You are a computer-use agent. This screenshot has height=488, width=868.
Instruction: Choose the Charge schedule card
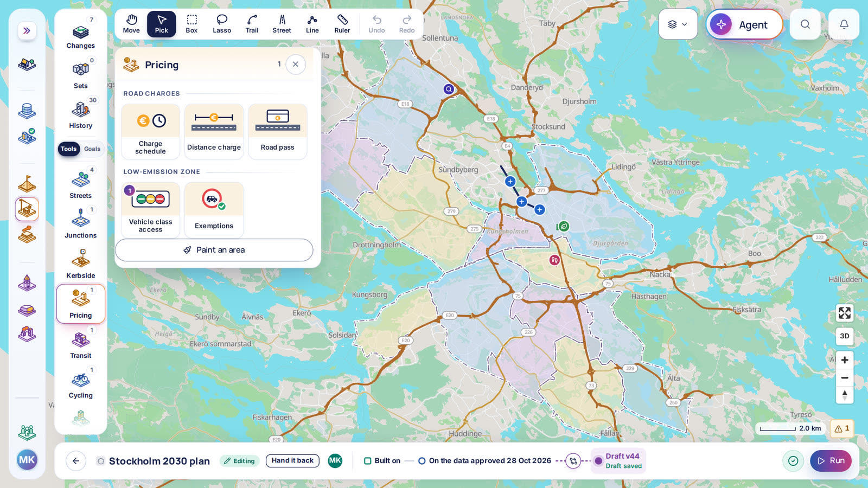[x=150, y=131]
